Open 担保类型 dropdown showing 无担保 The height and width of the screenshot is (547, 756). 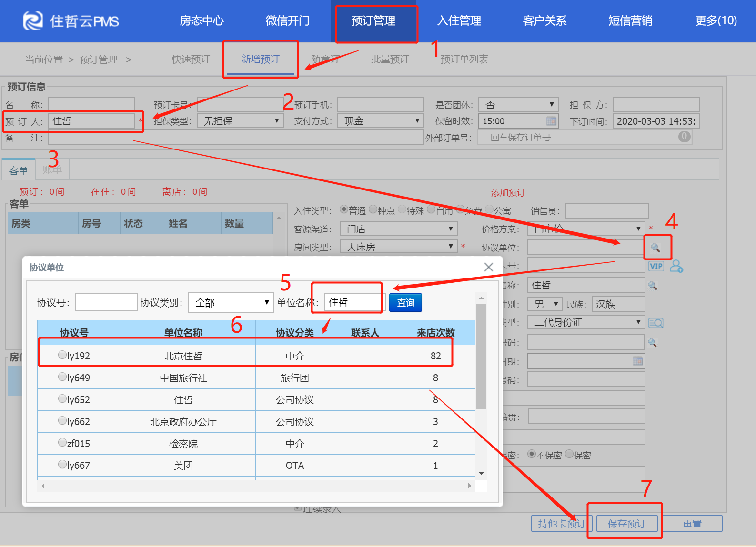pyautogui.click(x=240, y=121)
